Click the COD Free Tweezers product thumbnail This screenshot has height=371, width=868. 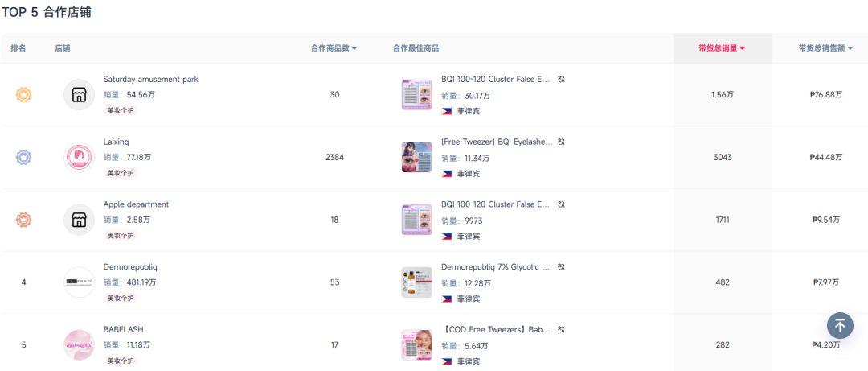point(416,345)
